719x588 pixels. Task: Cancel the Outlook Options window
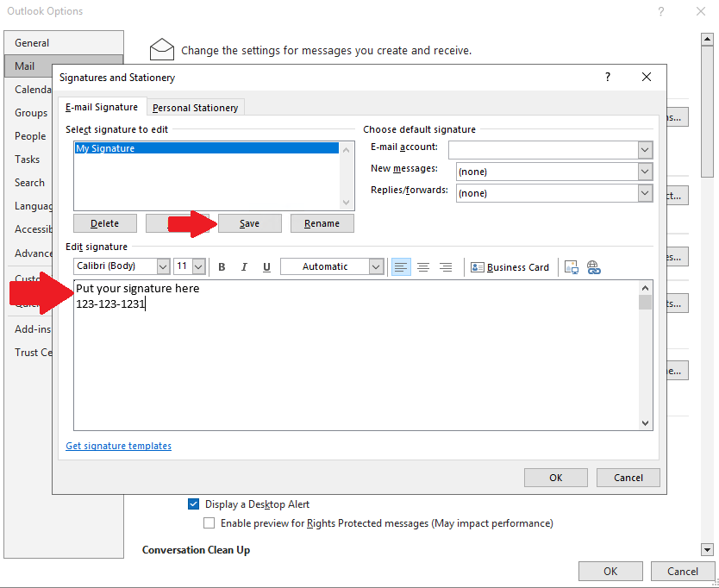(683, 571)
